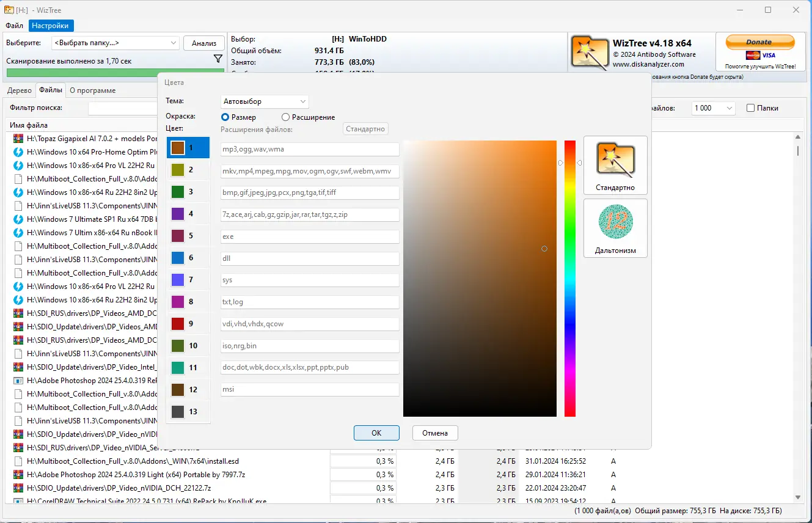Screen dimensions: 812x523
Task: Click the torrent icon of Windows 7 Ultimate SP1
Action: 18,219
